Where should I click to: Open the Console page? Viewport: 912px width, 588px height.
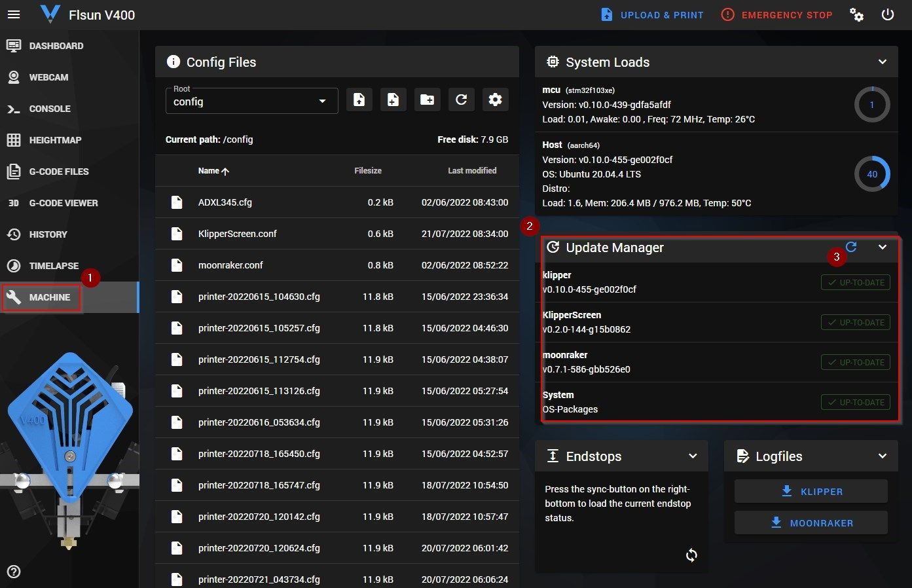[x=69, y=109]
